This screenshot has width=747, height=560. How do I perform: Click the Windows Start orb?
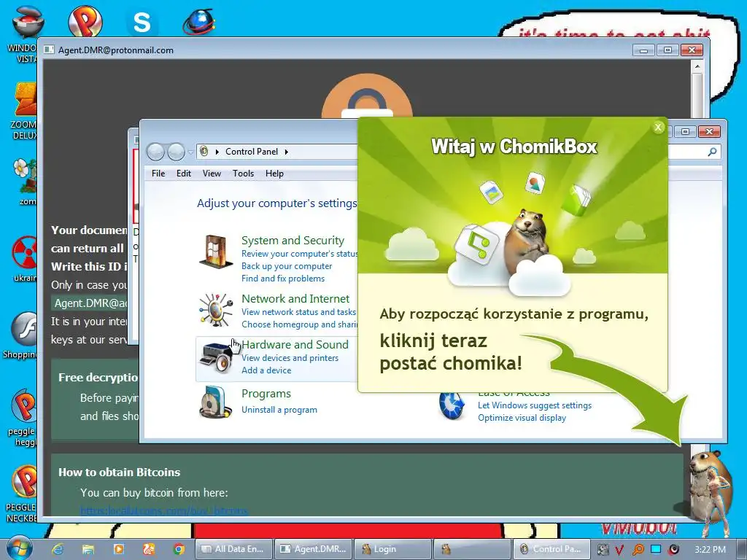(x=19, y=548)
